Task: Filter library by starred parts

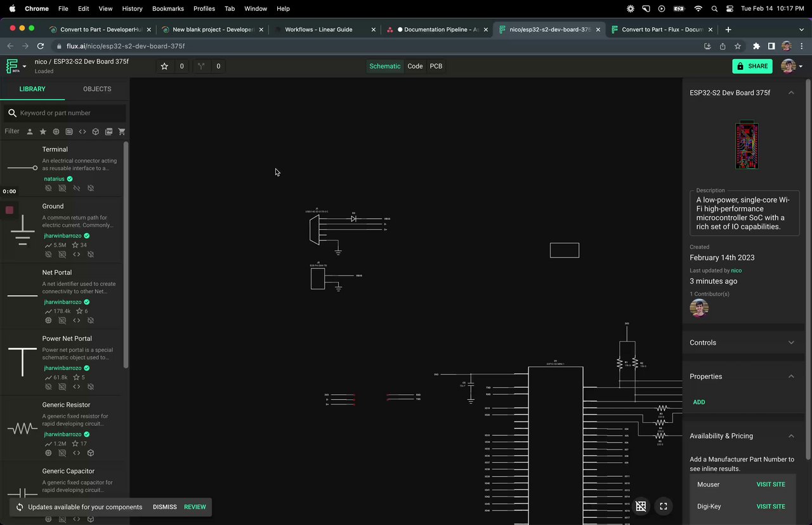Action: coord(43,131)
